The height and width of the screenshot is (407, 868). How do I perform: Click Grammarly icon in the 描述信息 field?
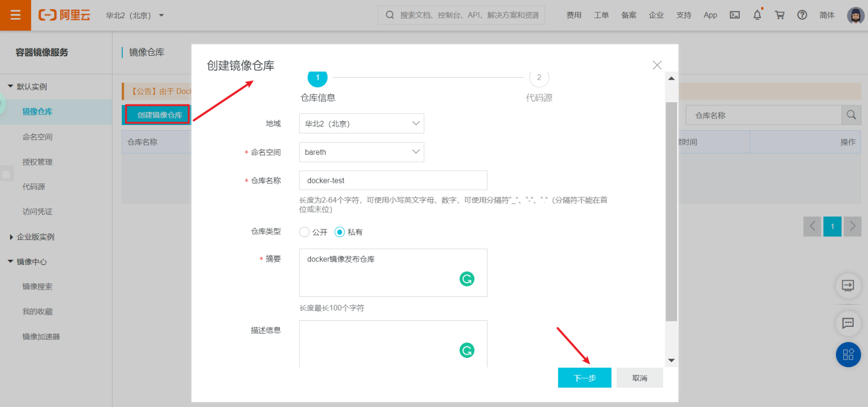click(x=467, y=351)
